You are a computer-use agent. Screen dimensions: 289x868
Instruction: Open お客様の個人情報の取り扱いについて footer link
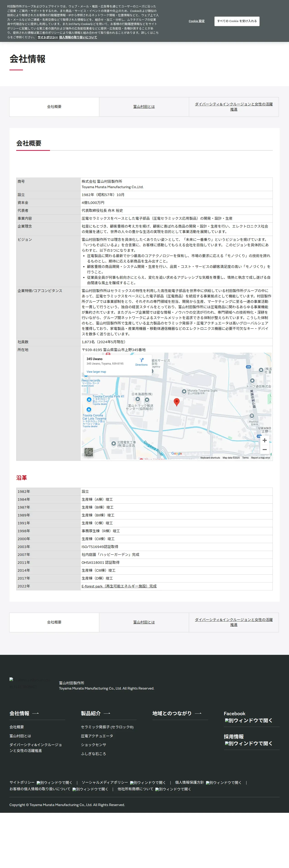coord(40,789)
